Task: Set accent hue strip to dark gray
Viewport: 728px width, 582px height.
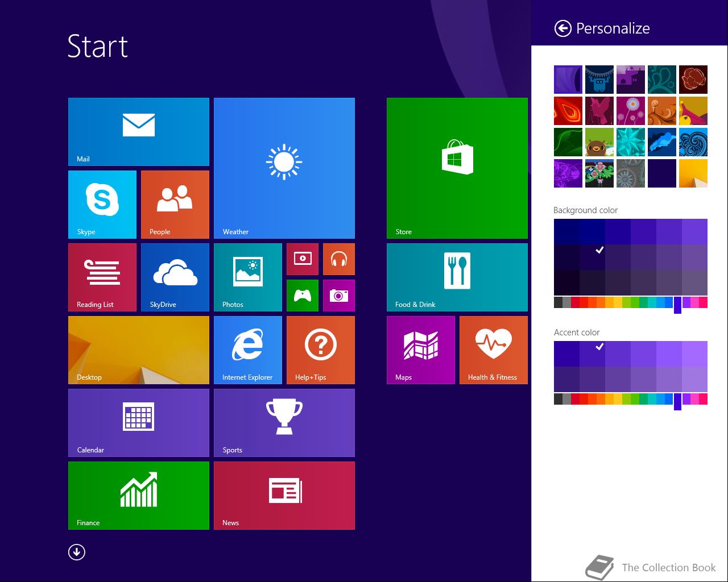Action: click(558, 399)
